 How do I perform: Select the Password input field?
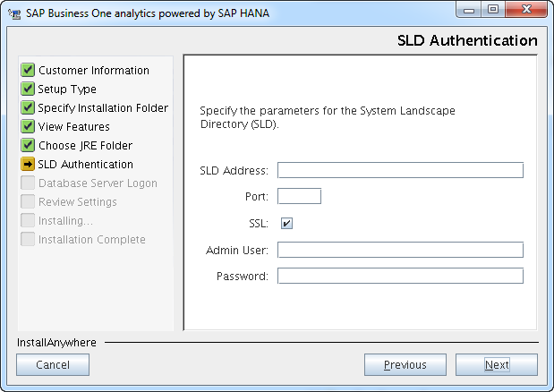tap(400, 276)
